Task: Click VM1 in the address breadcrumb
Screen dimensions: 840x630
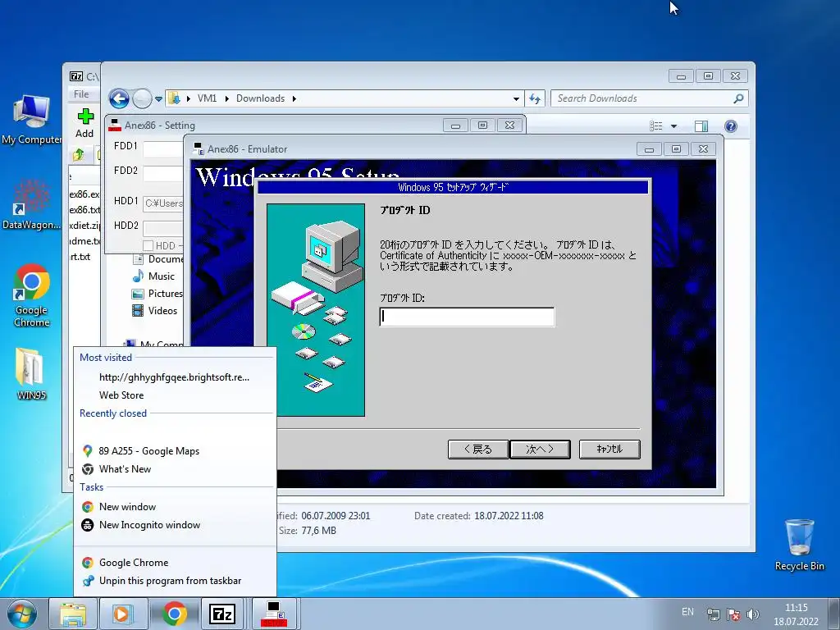Action: pos(207,98)
